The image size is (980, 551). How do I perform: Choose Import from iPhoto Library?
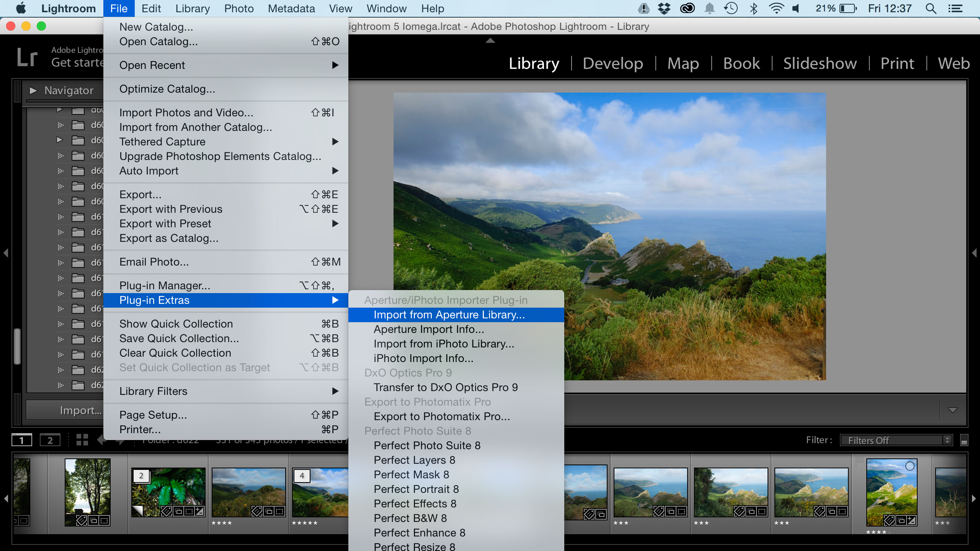(456, 344)
